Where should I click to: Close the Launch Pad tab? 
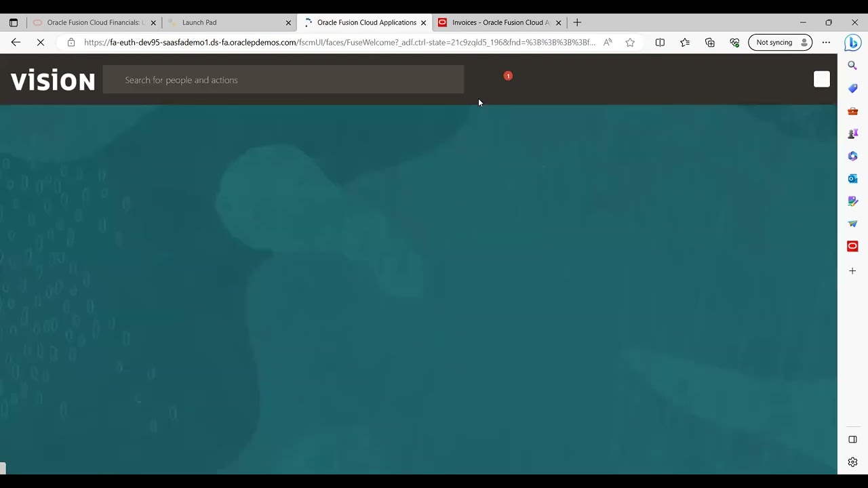288,22
